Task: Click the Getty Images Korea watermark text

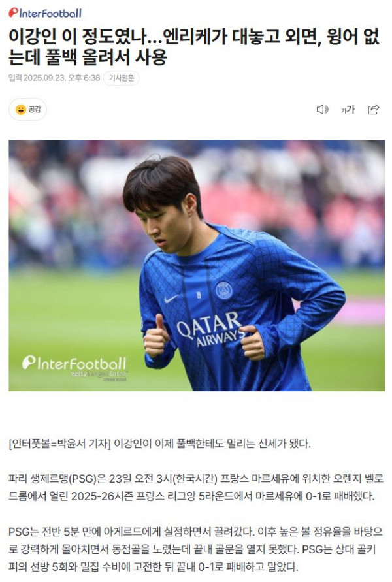Action: click(99, 375)
